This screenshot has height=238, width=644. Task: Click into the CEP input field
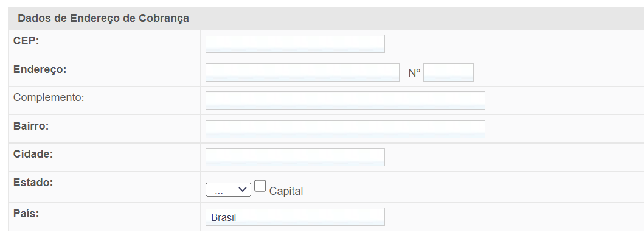(x=295, y=44)
